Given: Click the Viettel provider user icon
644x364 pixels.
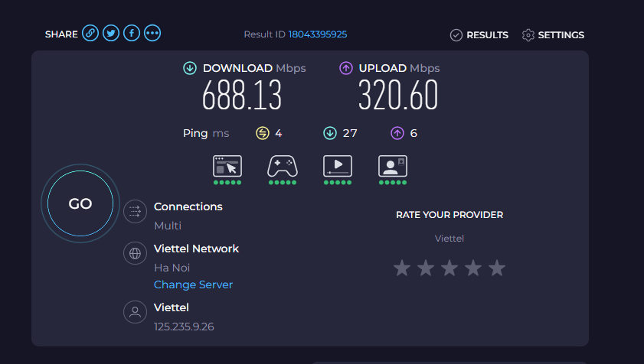Looking at the screenshot, I should point(135,312).
